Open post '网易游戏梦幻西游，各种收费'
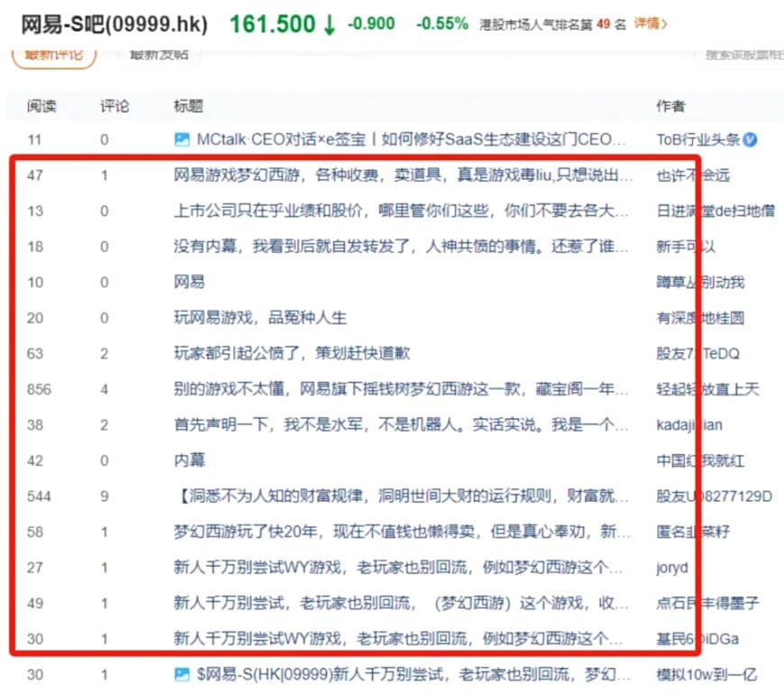The image size is (784, 699). click(403, 175)
